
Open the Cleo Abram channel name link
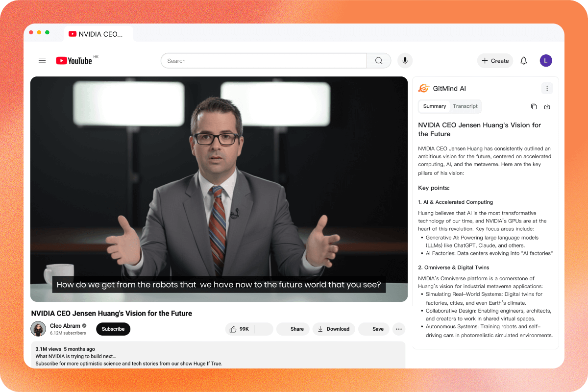(65, 326)
